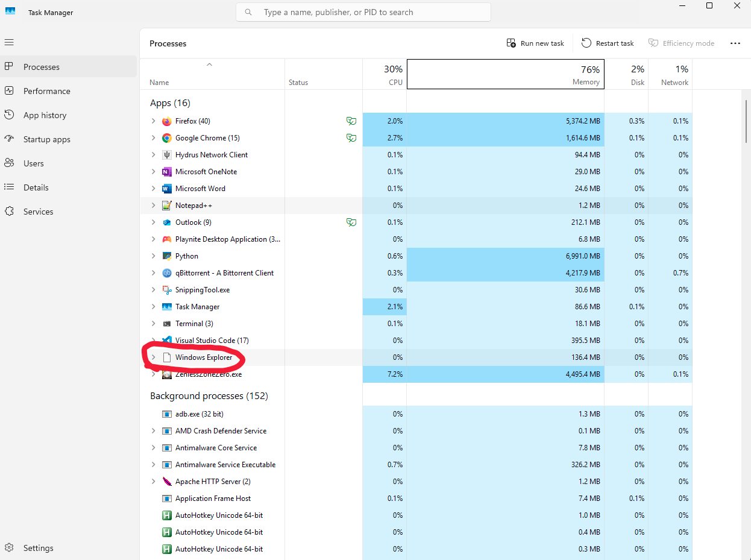Click the Visual Studio Code icon
The image size is (751, 560).
(x=167, y=341)
